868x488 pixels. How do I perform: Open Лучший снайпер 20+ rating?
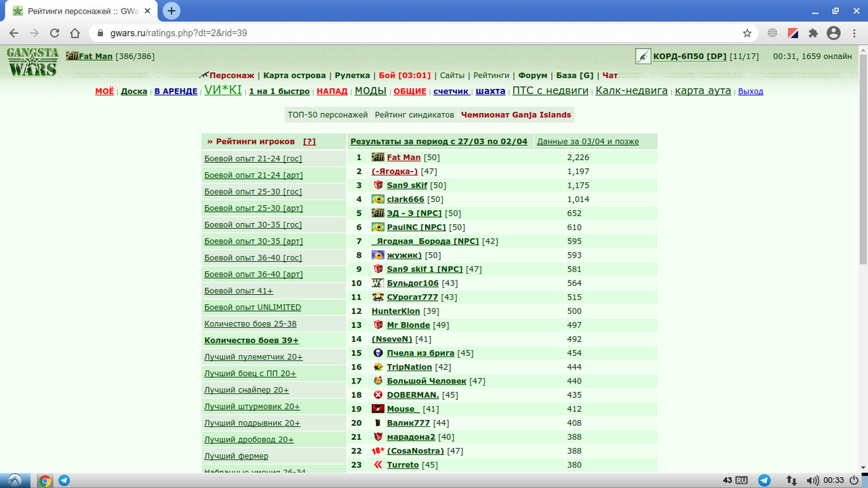pyautogui.click(x=247, y=390)
